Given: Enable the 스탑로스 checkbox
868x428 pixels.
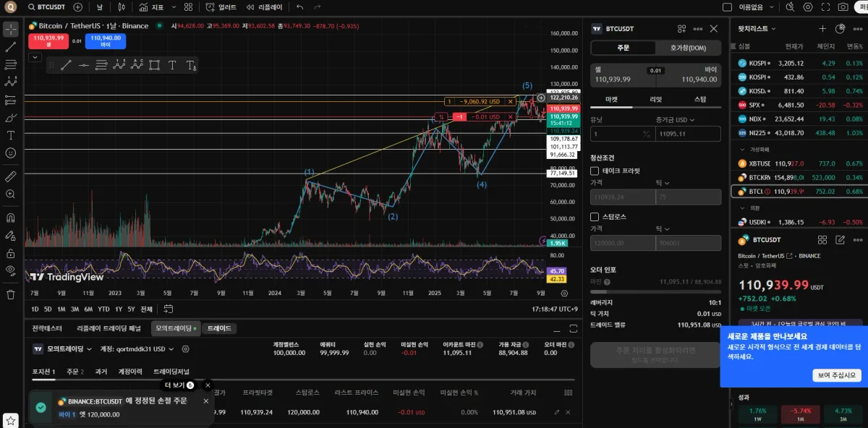Looking at the screenshot, I should click(595, 216).
